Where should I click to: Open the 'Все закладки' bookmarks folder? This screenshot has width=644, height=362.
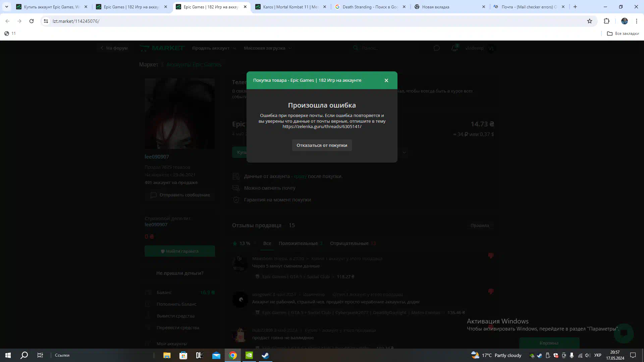[623, 34]
